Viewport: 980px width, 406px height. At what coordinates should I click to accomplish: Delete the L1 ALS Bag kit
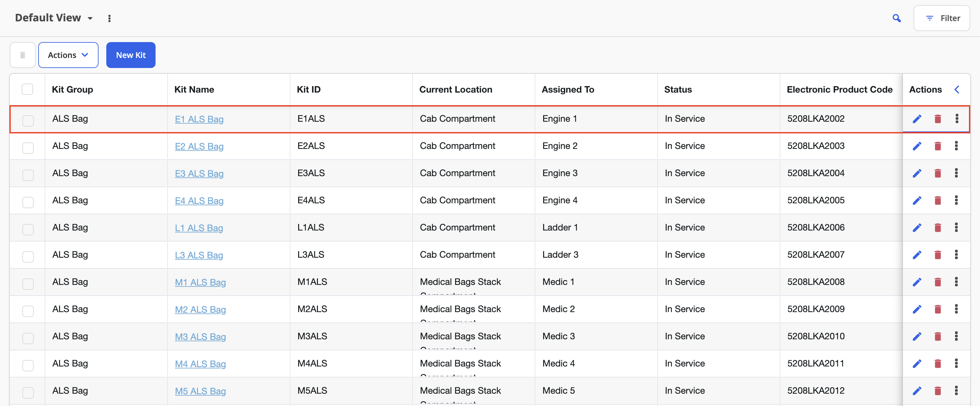[938, 228]
